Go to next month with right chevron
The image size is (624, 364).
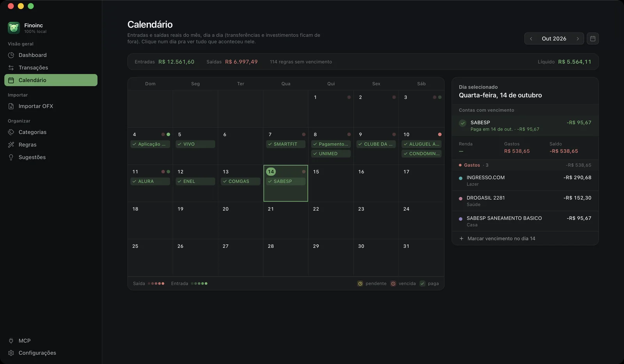pos(578,39)
